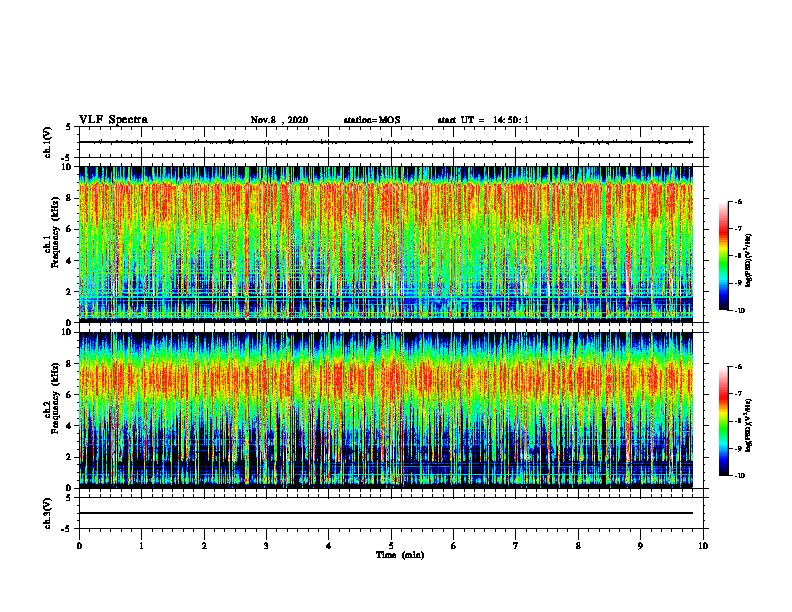
Task: Click the "ch.3(V)" waveform axis label
Action: coord(48,513)
